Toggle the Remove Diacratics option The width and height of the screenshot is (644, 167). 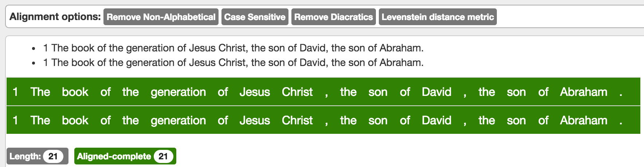point(333,17)
